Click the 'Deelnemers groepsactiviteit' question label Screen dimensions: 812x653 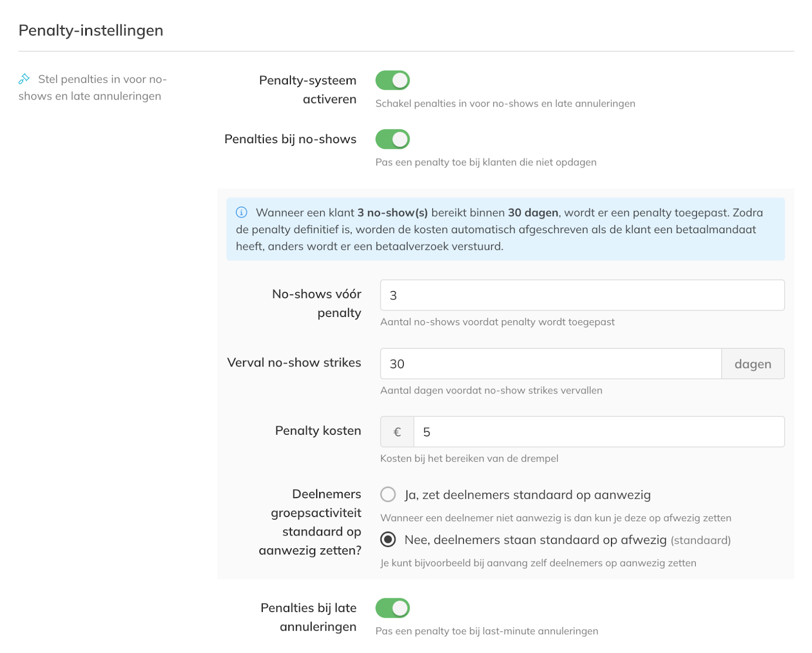click(x=311, y=522)
